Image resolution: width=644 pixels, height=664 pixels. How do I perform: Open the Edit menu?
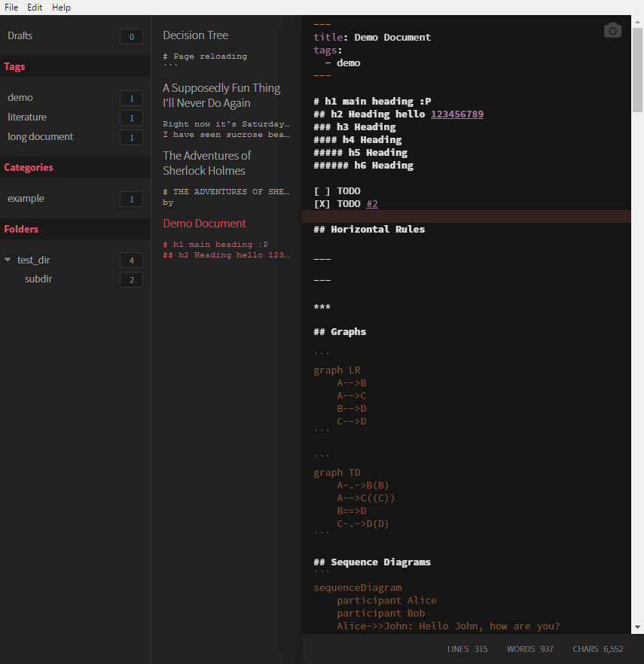(35, 8)
